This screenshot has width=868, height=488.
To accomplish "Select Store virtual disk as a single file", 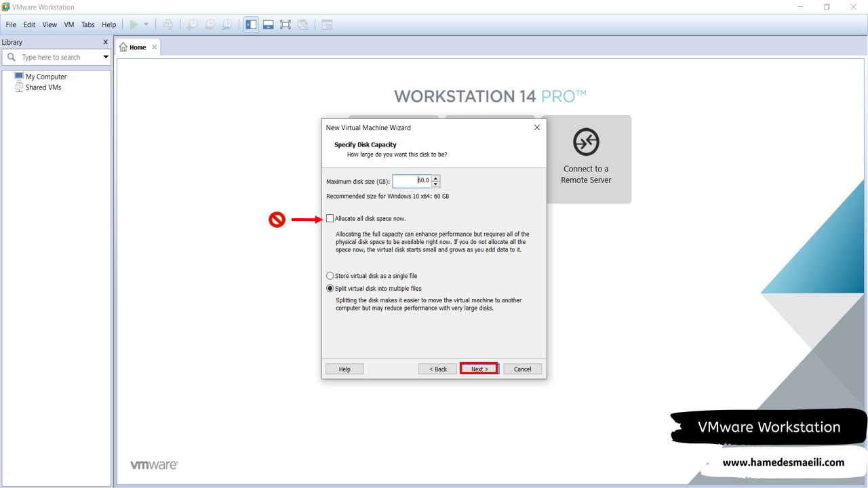I will click(330, 276).
